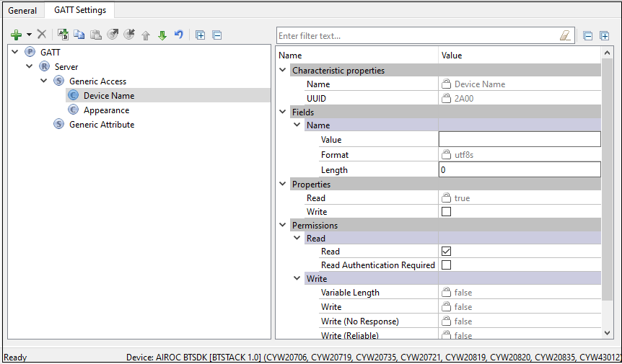This screenshot has height=364, width=622.
Task: Collapse the Generic Access tree node
Action: tap(44, 81)
